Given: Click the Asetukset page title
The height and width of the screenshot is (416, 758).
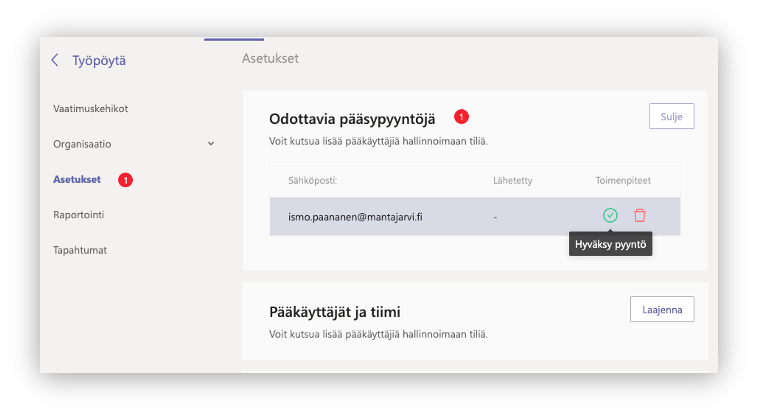Looking at the screenshot, I should click(270, 58).
